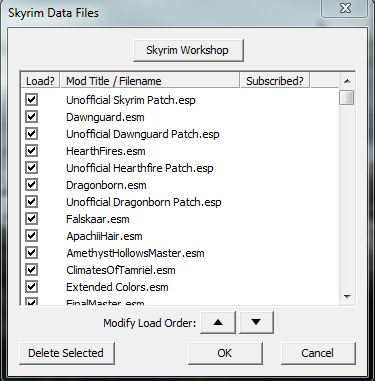Uncheck AmethystHollowsMaster.esm checkbox
The width and height of the screenshot is (375, 381).
pyautogui.click(x=31, y=252)
